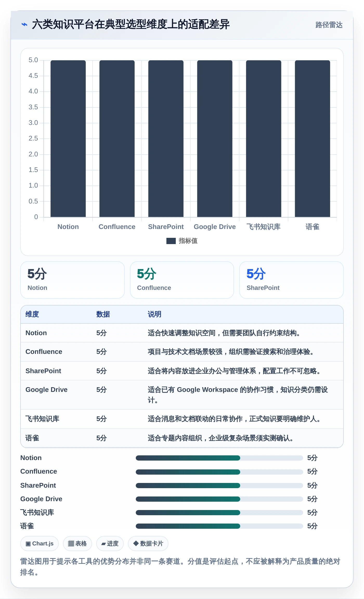Click the Confluence bar in the chart

click(117, 138)
